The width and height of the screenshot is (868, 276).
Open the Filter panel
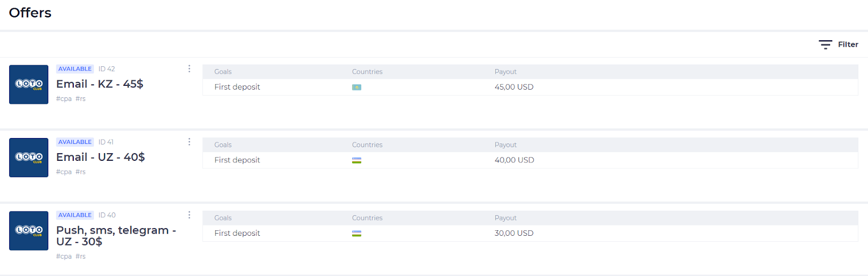pyautogui.click(x=838, y=45)
